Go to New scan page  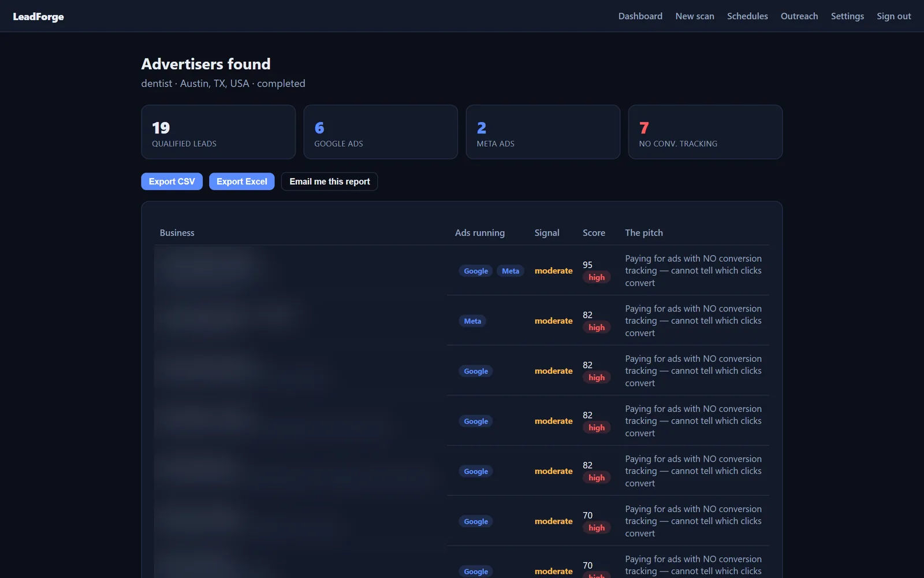695,16
